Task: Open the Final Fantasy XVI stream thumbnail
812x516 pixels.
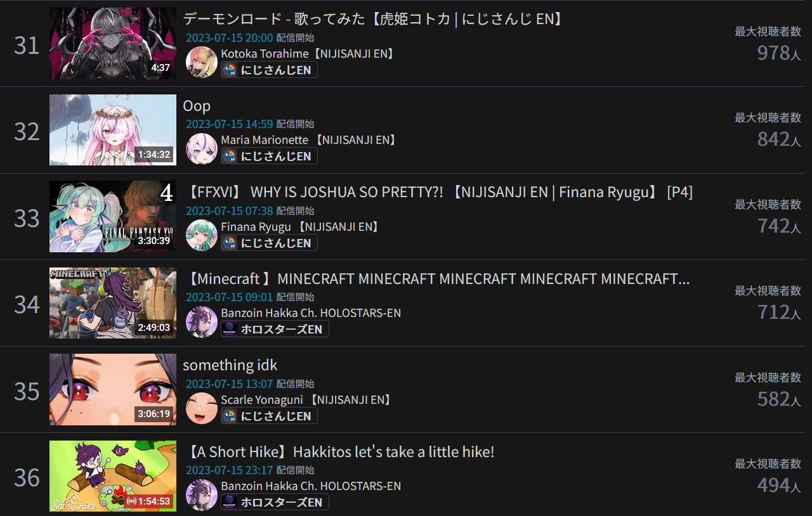Action: pos(113,216)
